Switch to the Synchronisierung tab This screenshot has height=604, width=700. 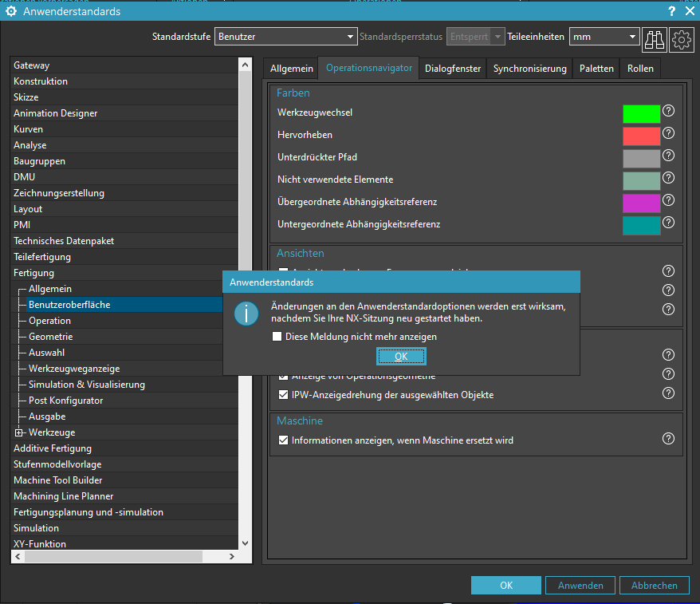pos(530,69)
